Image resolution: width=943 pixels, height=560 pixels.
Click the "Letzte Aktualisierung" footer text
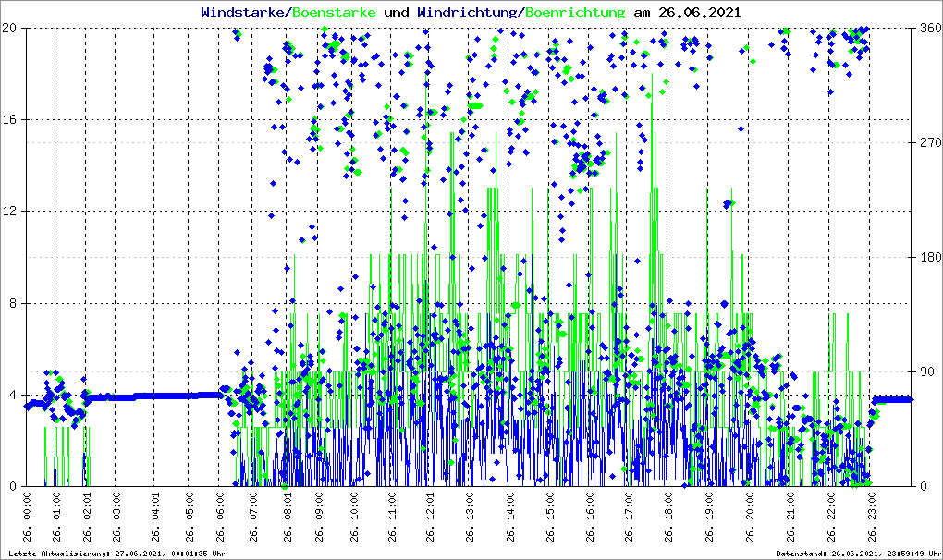click(x=117, y=554)
